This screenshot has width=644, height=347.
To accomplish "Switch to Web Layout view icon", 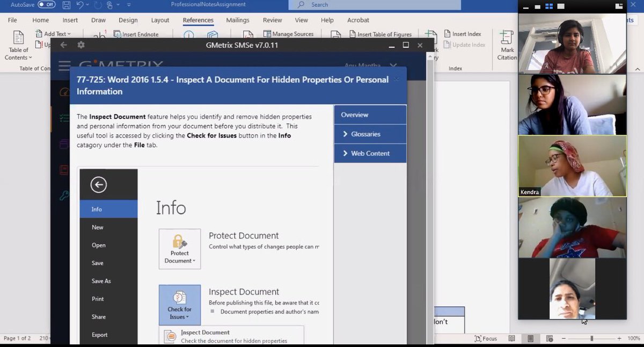I will tap(550, 338).
